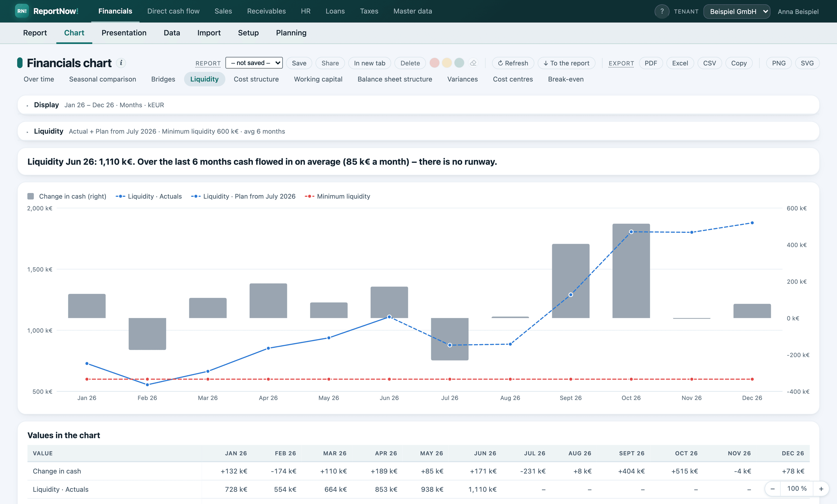837x504 pixels.
Task: Export the chart as PNG
Action: tap(779, 63)
